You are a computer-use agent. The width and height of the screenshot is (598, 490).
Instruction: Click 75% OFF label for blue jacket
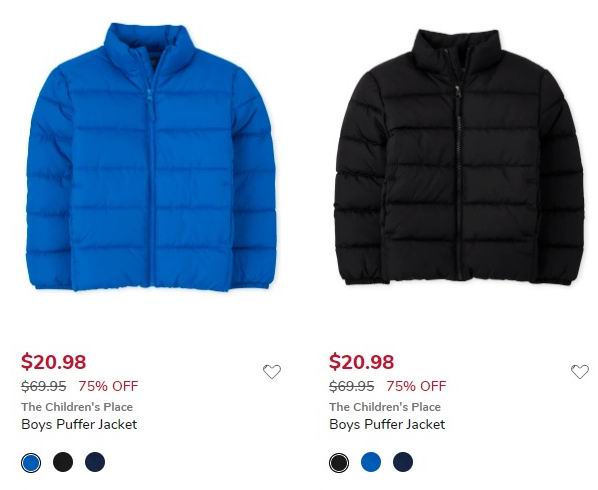108,386
